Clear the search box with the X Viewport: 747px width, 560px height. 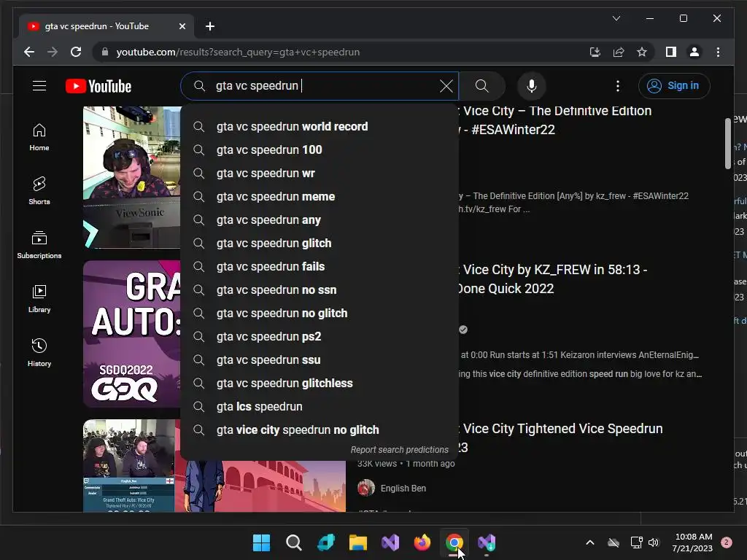click(446, 86)
